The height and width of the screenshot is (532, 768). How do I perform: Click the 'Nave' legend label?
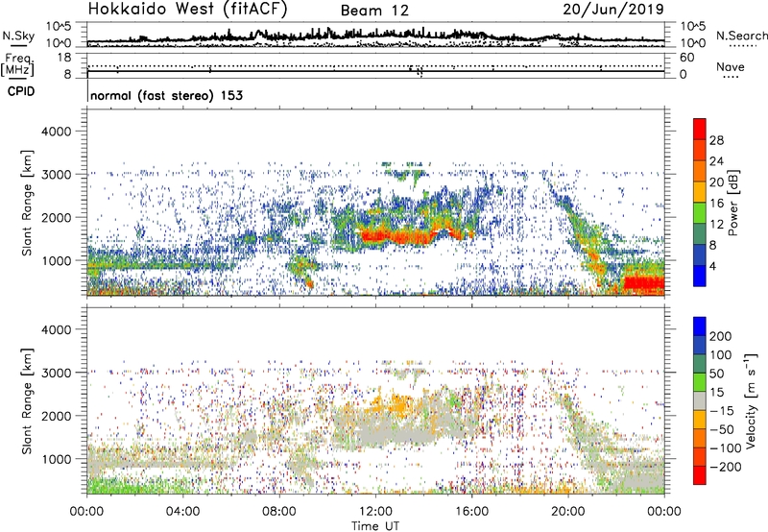coord(731,66)
